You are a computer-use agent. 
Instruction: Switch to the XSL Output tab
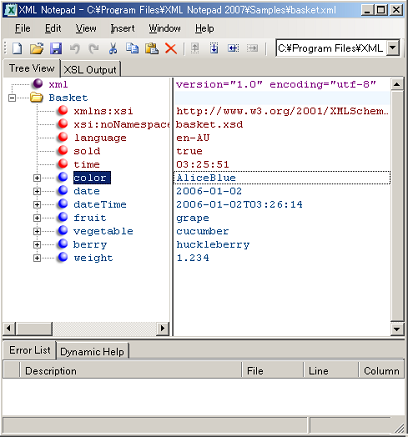tap(90, 70)
